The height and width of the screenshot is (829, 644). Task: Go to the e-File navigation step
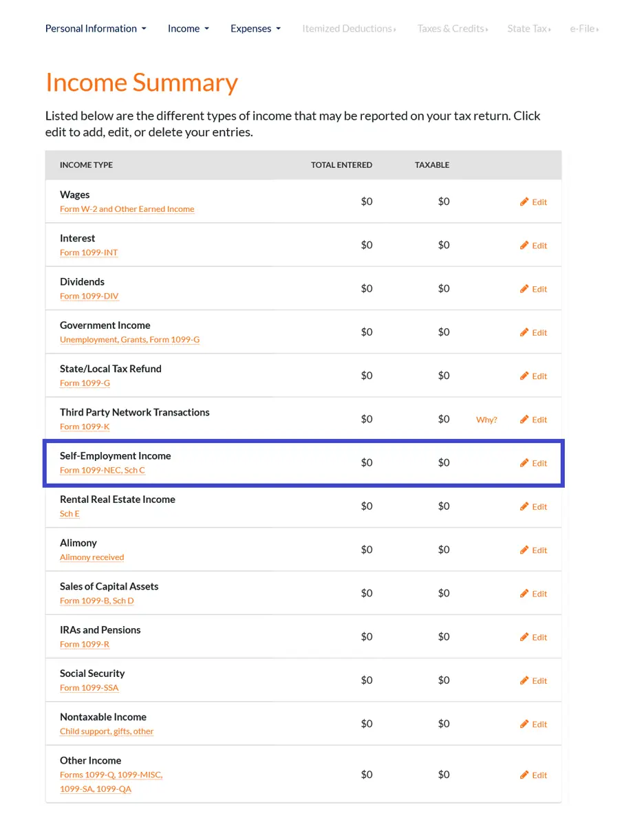point(584,29)
